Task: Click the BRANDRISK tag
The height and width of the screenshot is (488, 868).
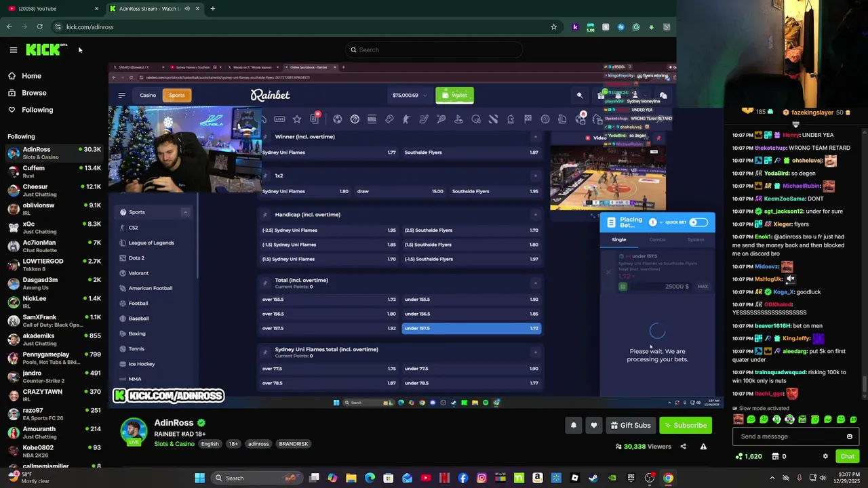Action: click(x=294, y=444)
